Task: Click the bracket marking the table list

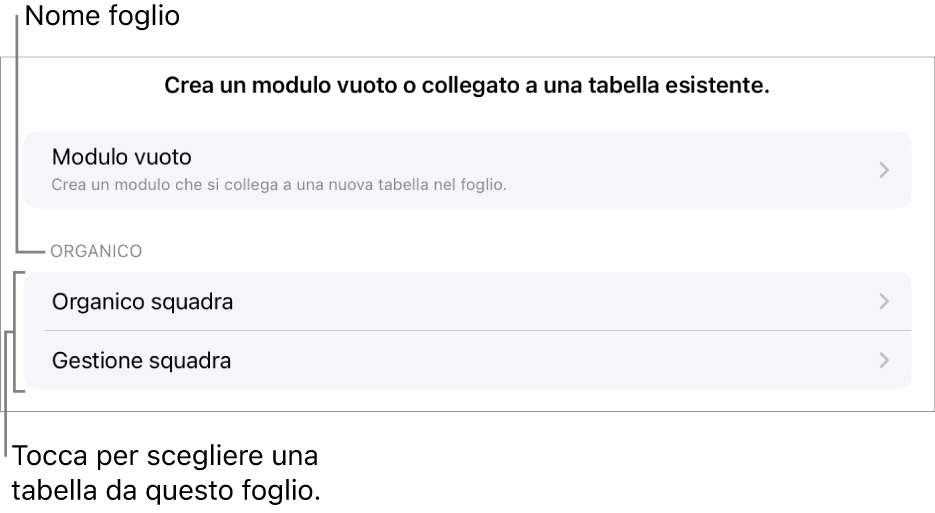Action: coord(15,331)
